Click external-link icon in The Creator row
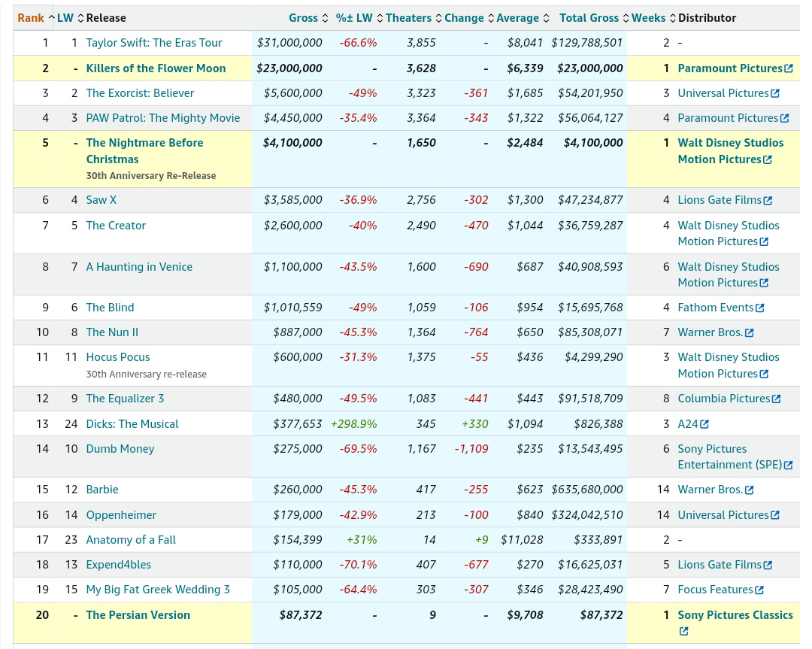 (764, 241)
